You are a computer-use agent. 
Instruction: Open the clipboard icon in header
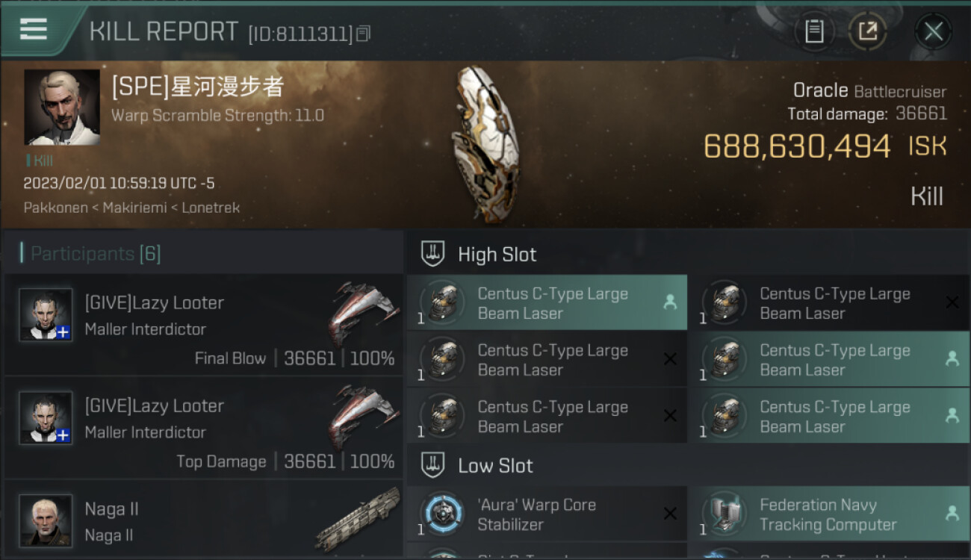pyautogui.click(x=814, y=31)
